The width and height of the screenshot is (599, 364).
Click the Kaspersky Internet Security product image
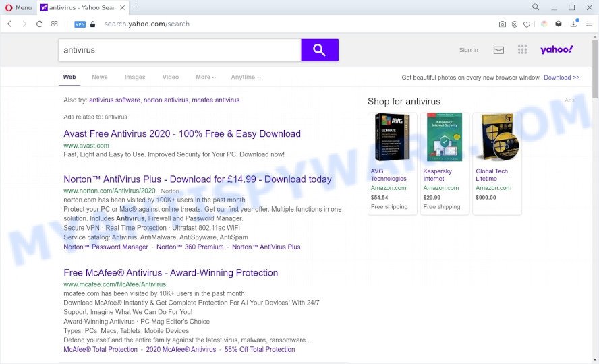pyautogui.click(x=445, y=137)
